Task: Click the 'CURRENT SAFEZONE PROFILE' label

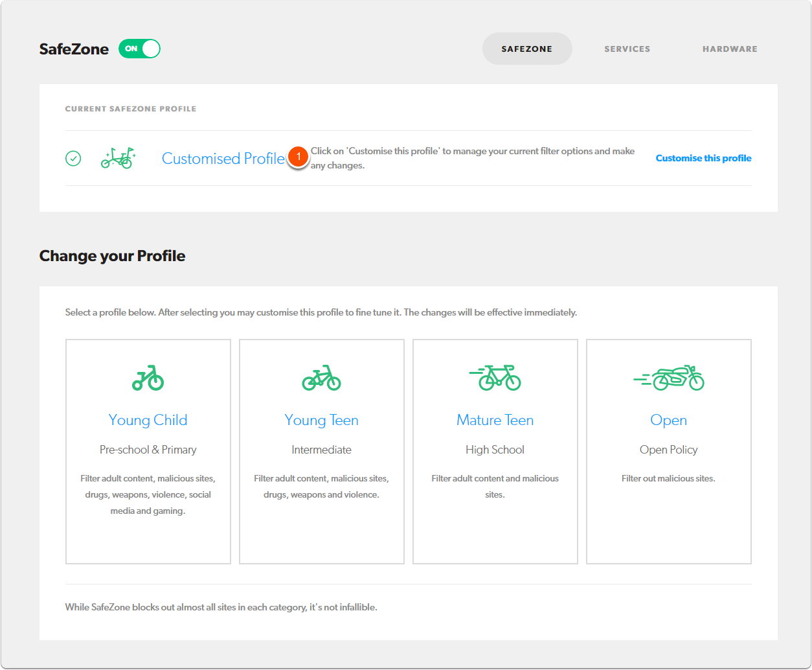Action: [131, 109]
